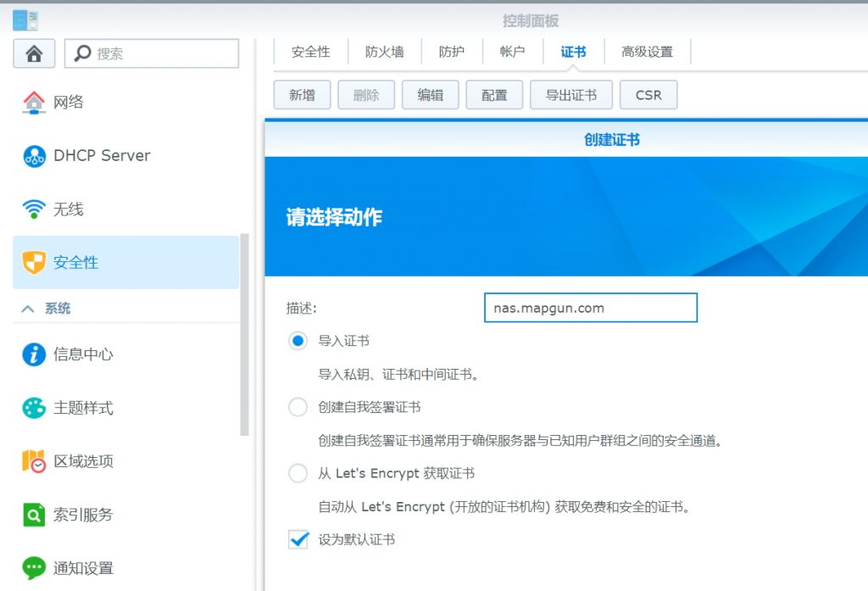Screen dimensions: 868x591
Task: Select the Wireless Wi-Fi icon
Action: click(34, 209)
